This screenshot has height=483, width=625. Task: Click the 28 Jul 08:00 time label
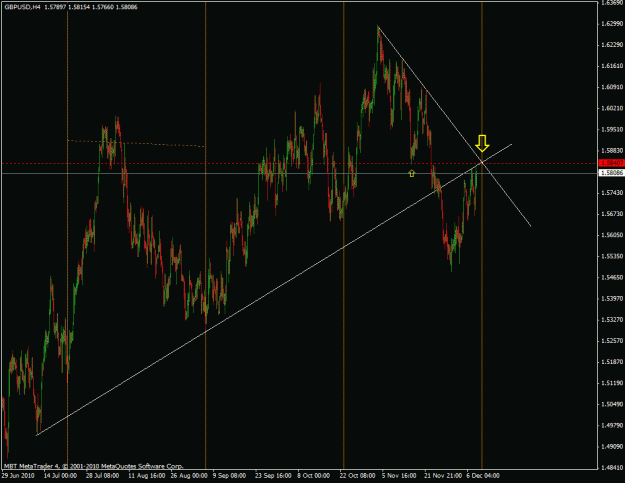click(102, 475)
